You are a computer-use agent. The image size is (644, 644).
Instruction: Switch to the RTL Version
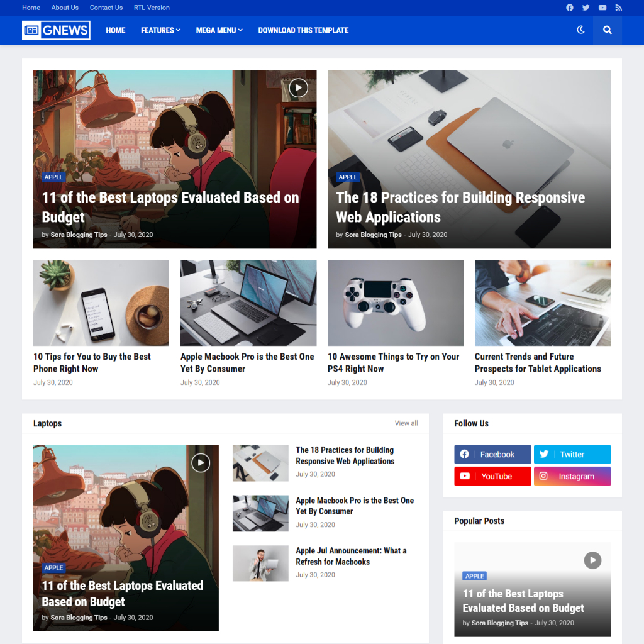pyautogui.click(x=152, y=8)
